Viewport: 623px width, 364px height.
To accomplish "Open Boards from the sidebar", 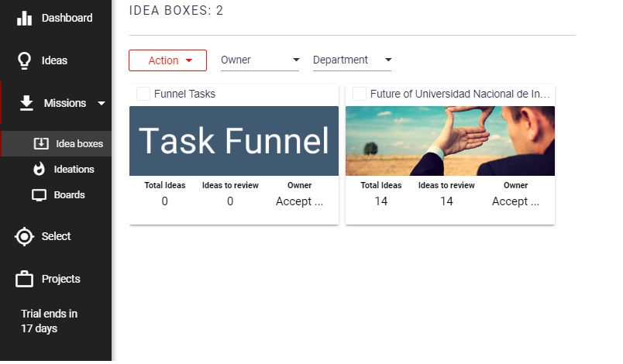I will [69, 195].
